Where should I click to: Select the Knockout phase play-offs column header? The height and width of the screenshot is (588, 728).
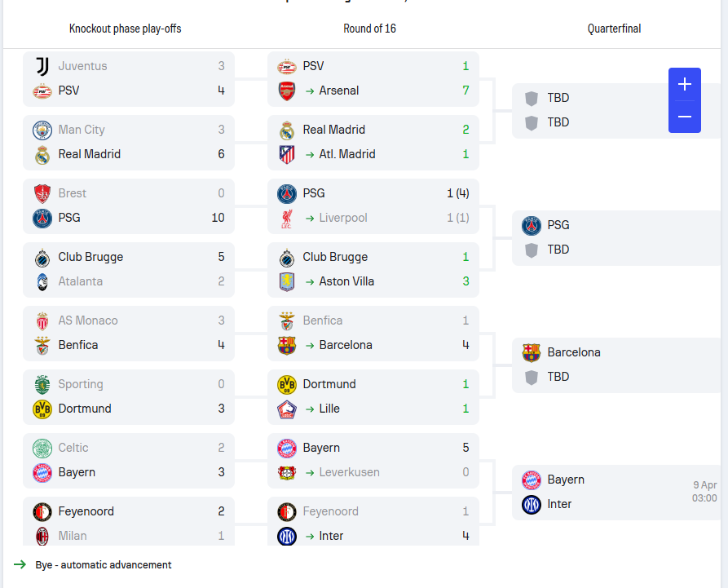coord(125,29)
